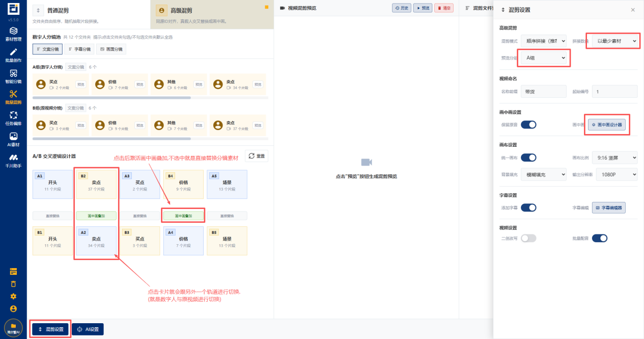Screen dimensions: 644x339
Task: Click avatar icon of A组 买点 folder
Action: tap(41, 85)
